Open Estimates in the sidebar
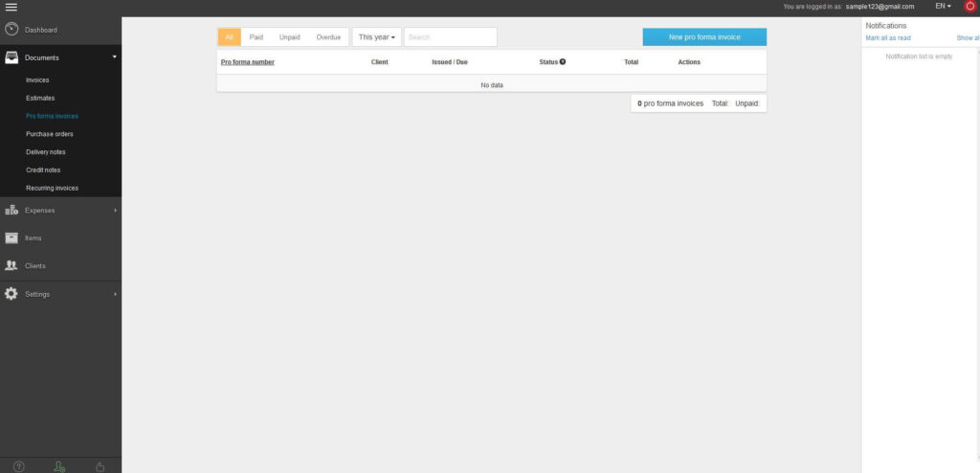This screenshot has width=980, height=473. coord(40,99)
